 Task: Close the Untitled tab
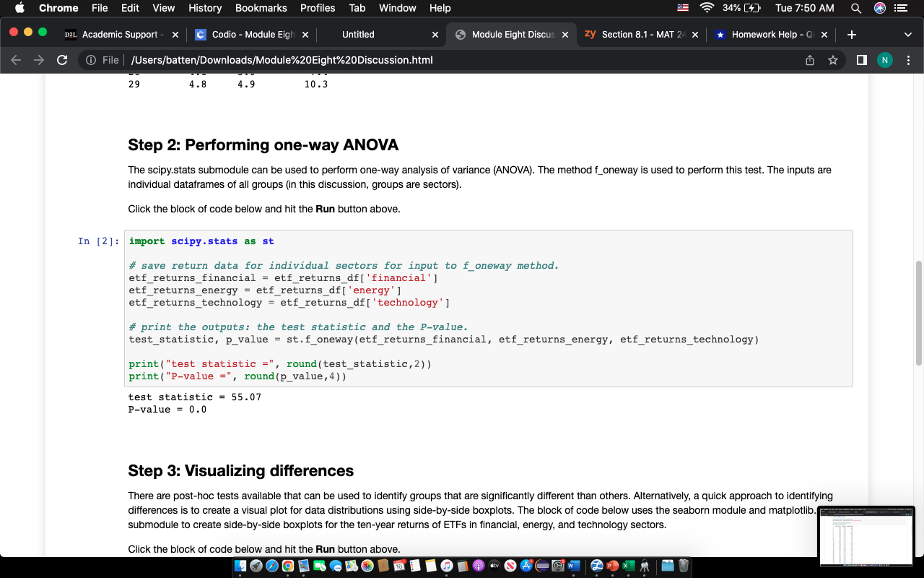[435, 35]
